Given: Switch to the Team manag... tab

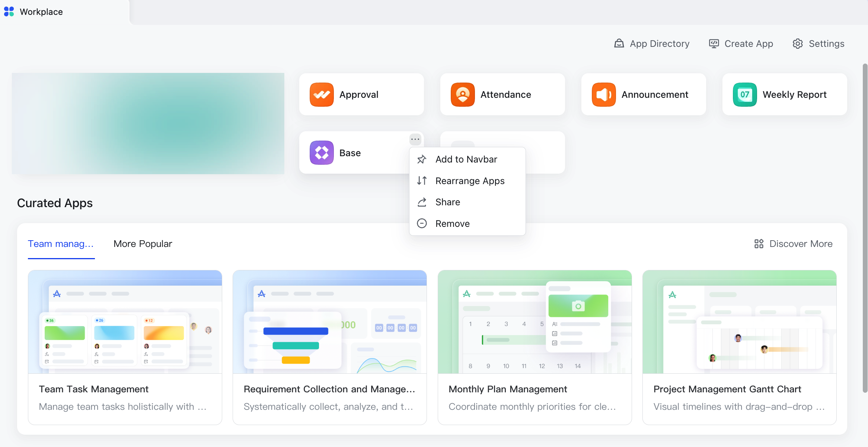Looking at the screenshot, I should click(x=61, y=244).
